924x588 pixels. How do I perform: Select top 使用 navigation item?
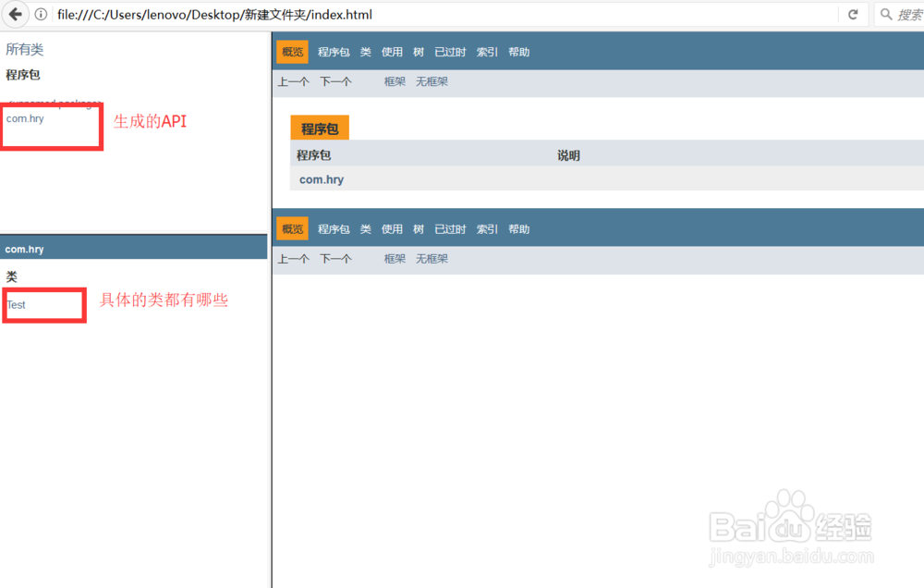pos(392,52)
